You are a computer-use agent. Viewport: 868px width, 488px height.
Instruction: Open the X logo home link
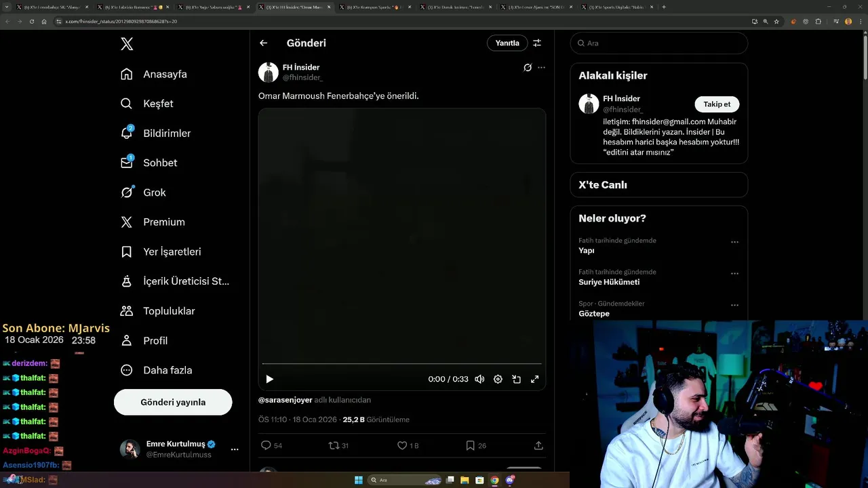point(127,44)
